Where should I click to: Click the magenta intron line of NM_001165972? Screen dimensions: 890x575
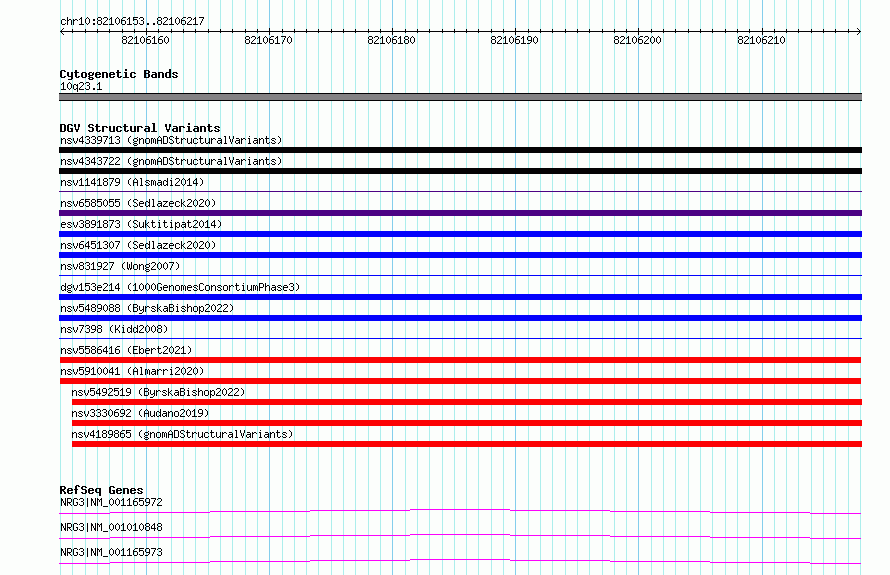pos(460,511)
